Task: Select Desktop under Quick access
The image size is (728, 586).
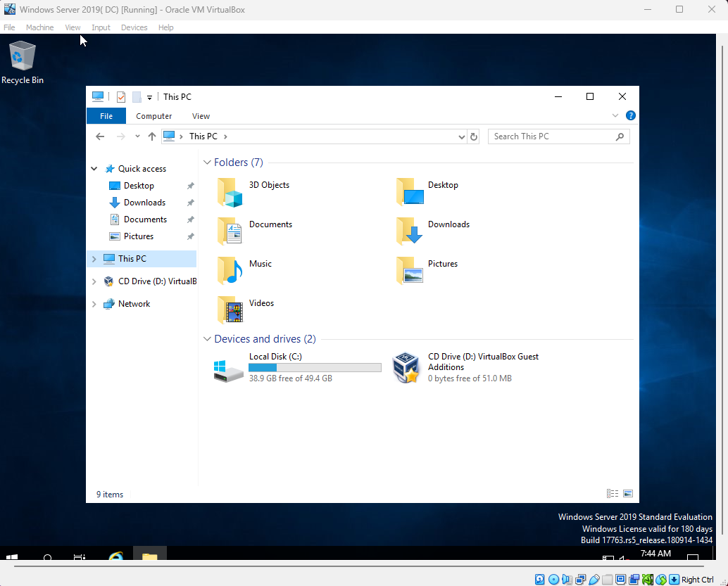Action: (139, 186)
